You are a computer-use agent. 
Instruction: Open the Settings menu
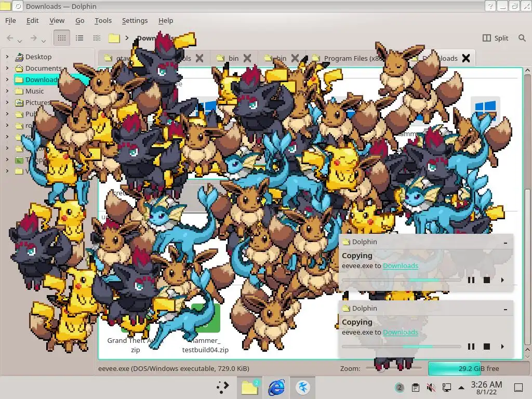pos(135,20)
